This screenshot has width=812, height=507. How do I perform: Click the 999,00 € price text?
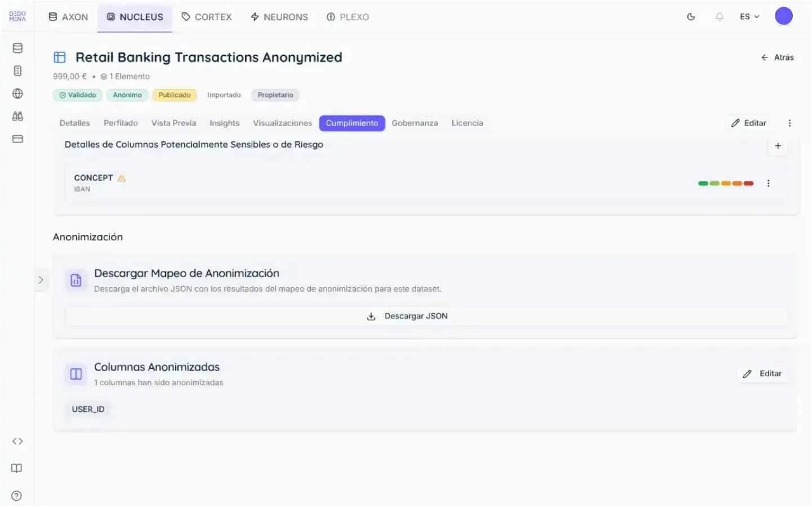click(x=70, y=77)
